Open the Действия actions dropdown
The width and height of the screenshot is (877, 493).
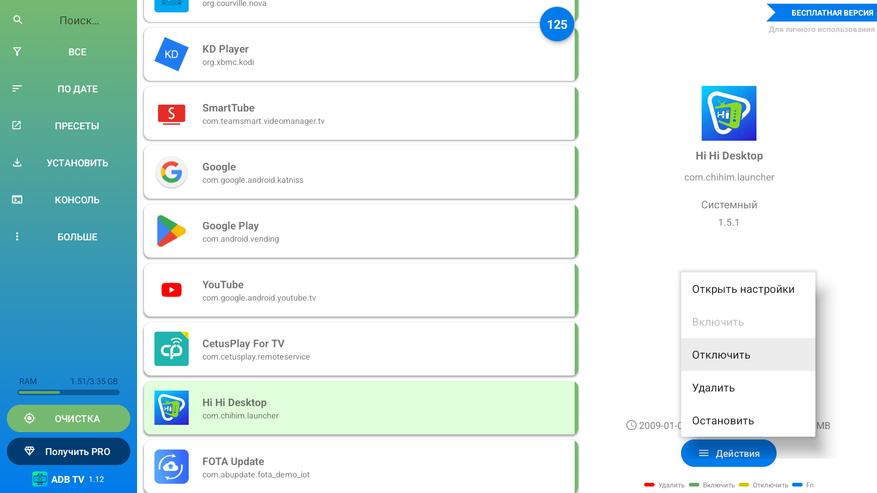[x=728, y=453]
